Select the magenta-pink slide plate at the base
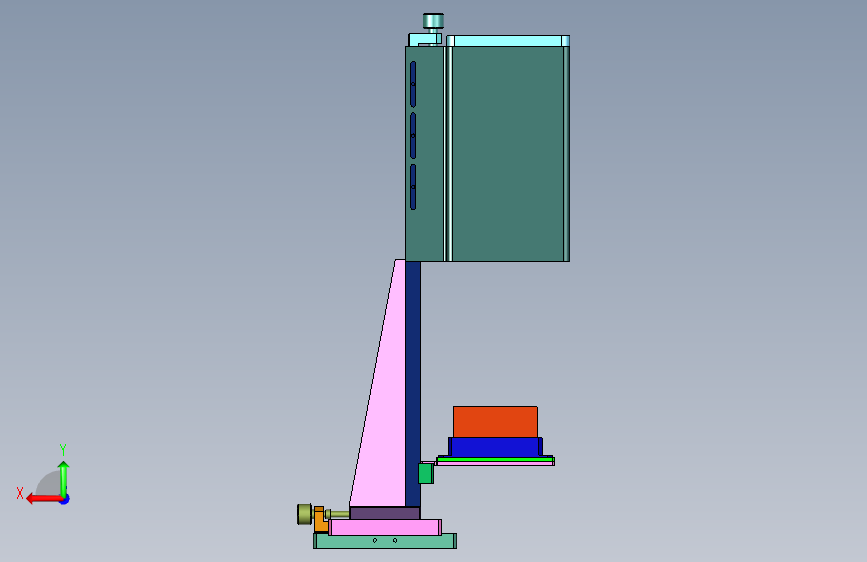This screenshot has width=867, height=562. tap(385, 527)
